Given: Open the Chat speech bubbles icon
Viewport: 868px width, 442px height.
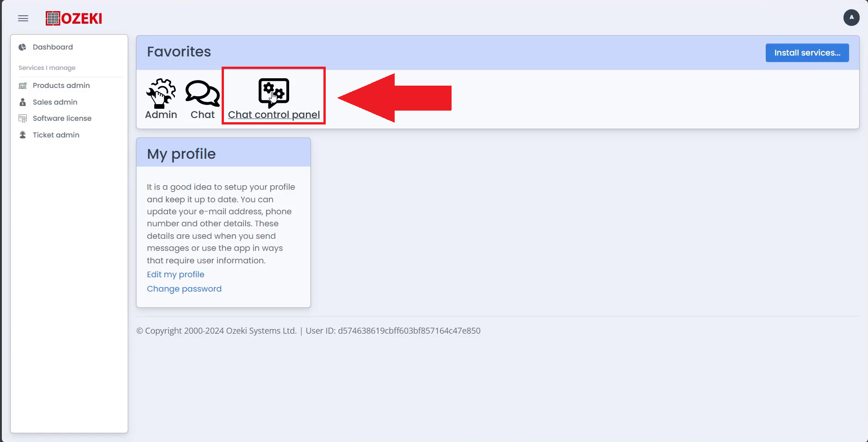Looking at the screenshot, I should 203,93.
